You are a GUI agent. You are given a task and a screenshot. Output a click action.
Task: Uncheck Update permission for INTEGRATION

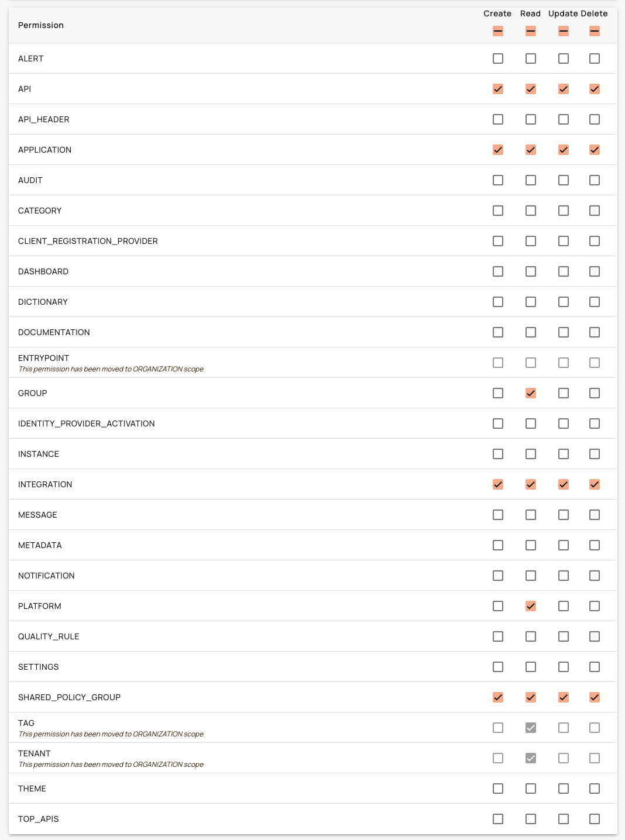pos(564,484)
